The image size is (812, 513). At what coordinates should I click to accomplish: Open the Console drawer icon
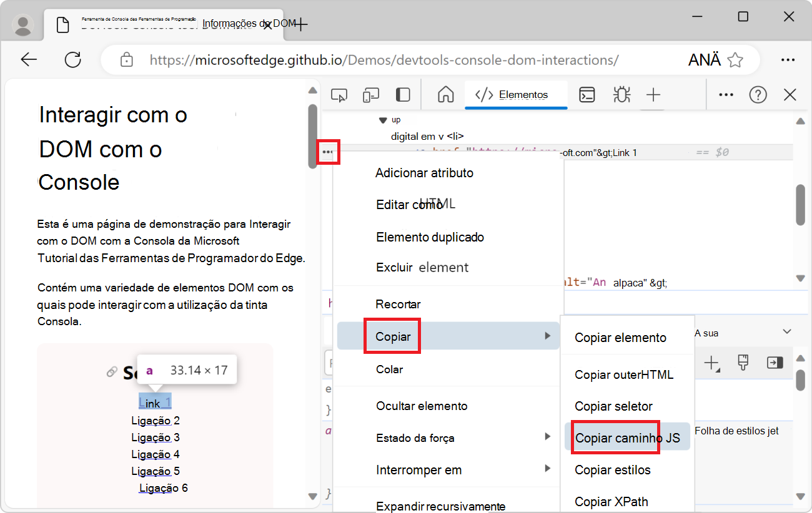[587, 94]
